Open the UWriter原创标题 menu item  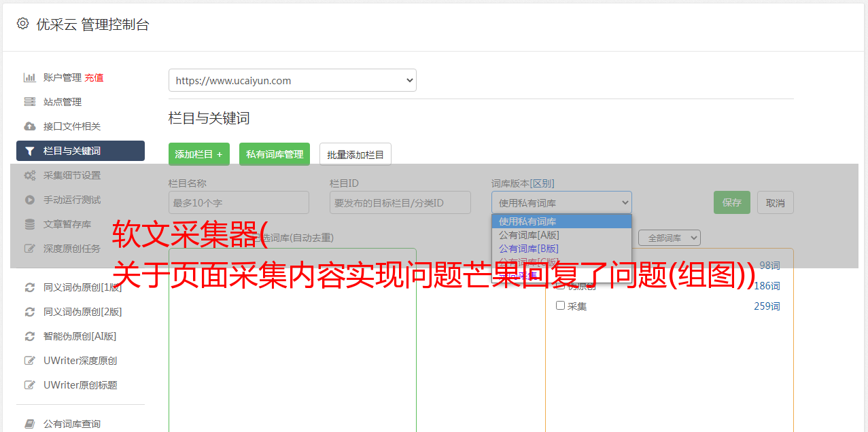tap(80, 385)
